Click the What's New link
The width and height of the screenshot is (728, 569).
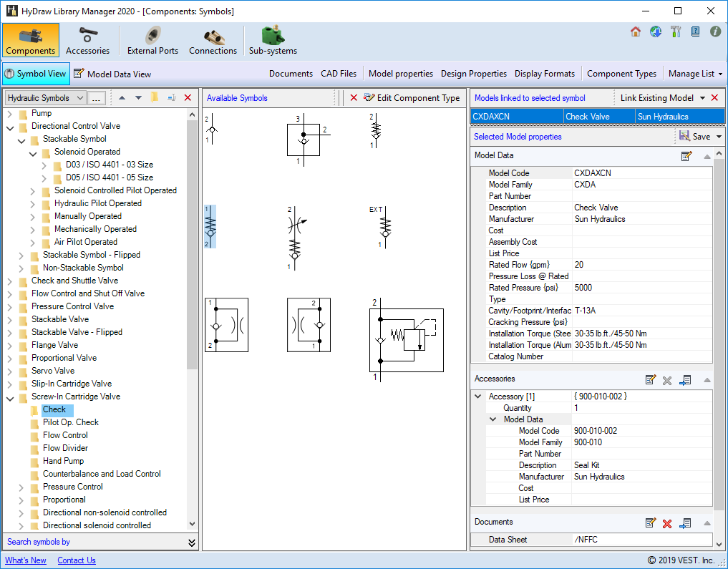click(x=26, y=560)
